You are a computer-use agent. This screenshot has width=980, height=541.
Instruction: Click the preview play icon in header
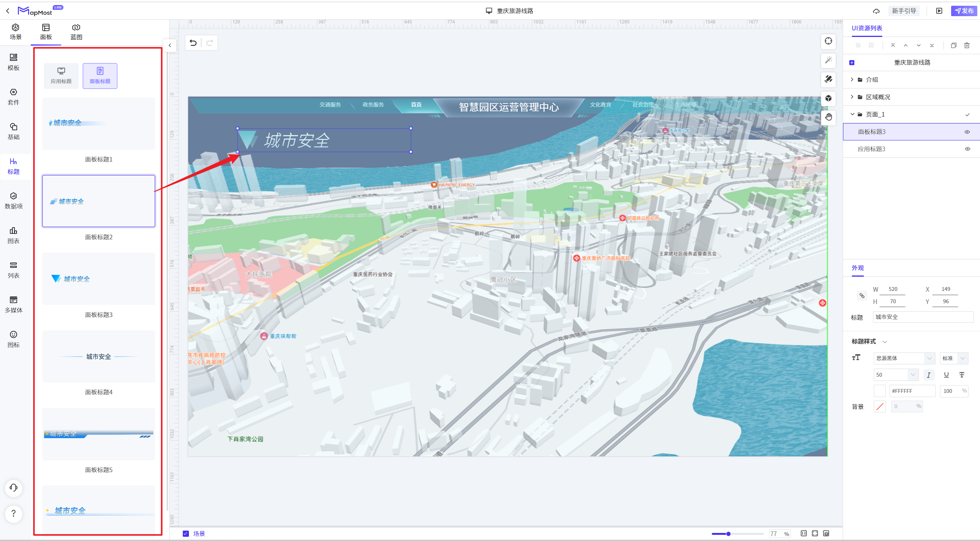pos(939,11)
